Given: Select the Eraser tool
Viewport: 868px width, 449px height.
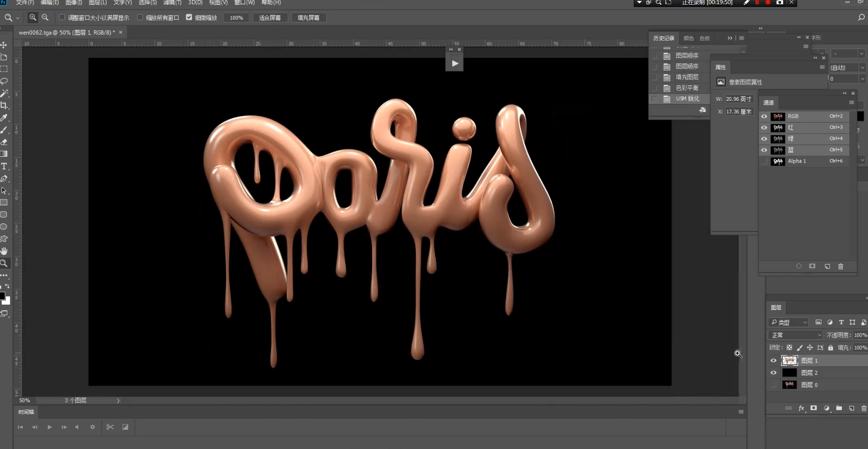Looking at the screenshot, I should [4, 142].
